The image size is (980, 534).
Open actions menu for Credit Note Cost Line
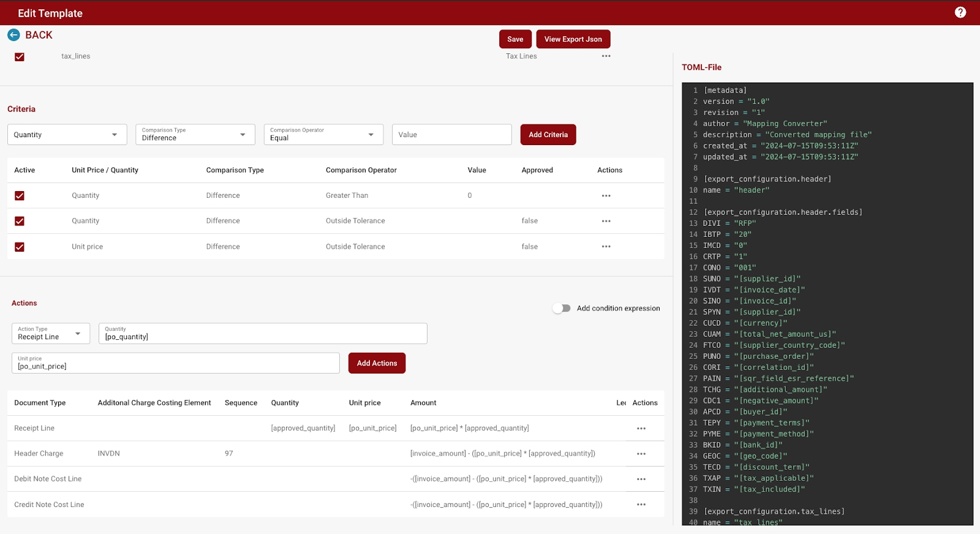point(641,505)
